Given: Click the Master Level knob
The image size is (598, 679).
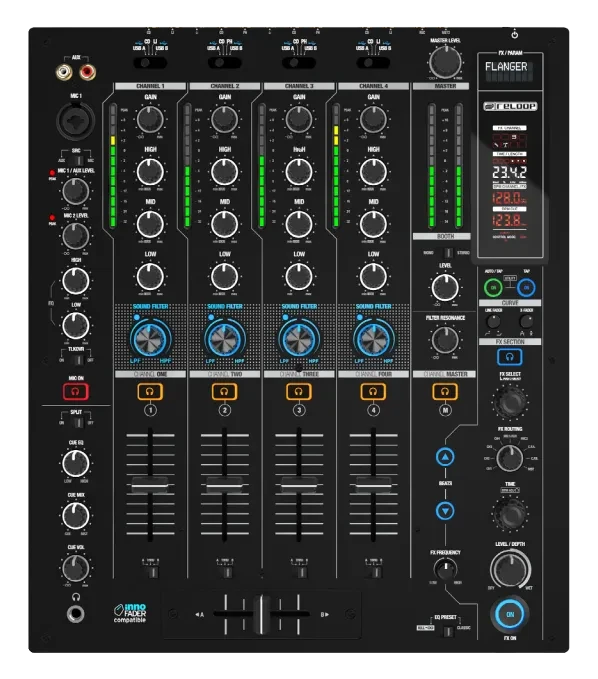Looking at the screenshot, I should click(445, 61).
